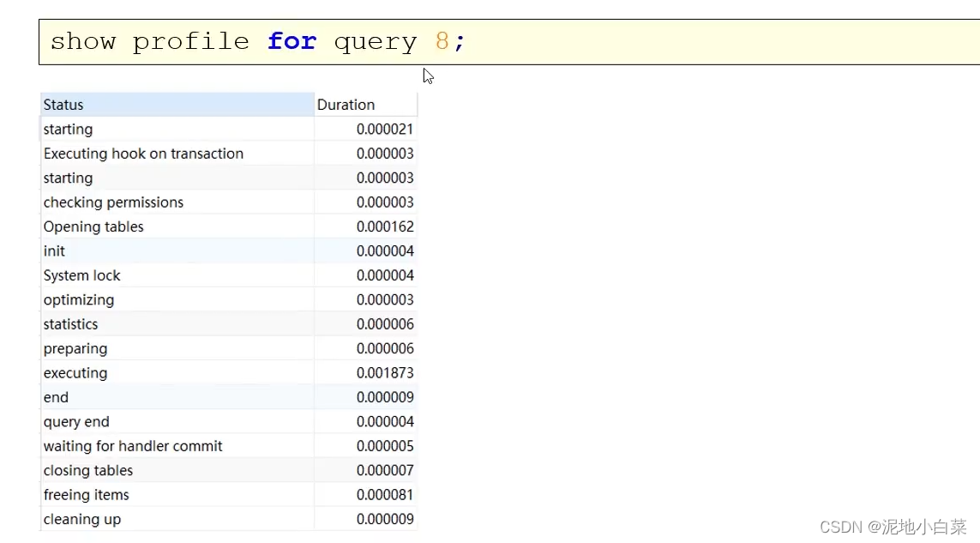Click duration value 0.000081
Image resolution: width=980 pixels, height=543 pixels.
(385, 495)
